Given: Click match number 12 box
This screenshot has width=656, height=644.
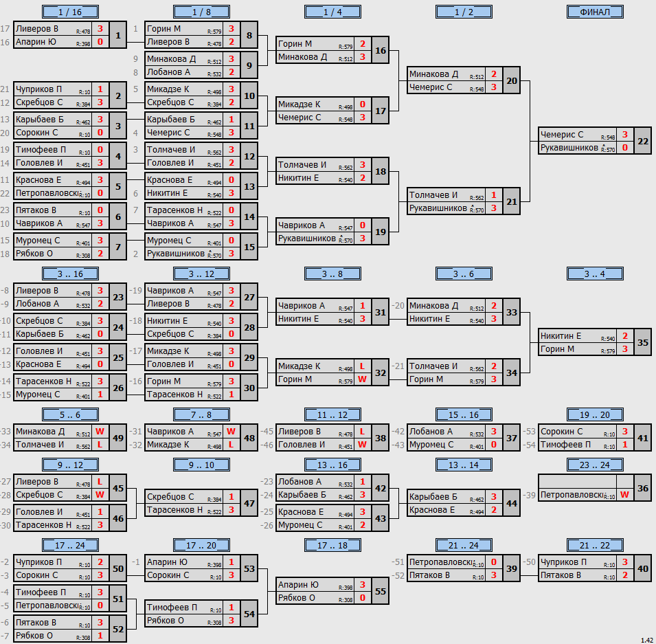Looking at the screenshot, I should pyautogui.click(x=249, y=156).
